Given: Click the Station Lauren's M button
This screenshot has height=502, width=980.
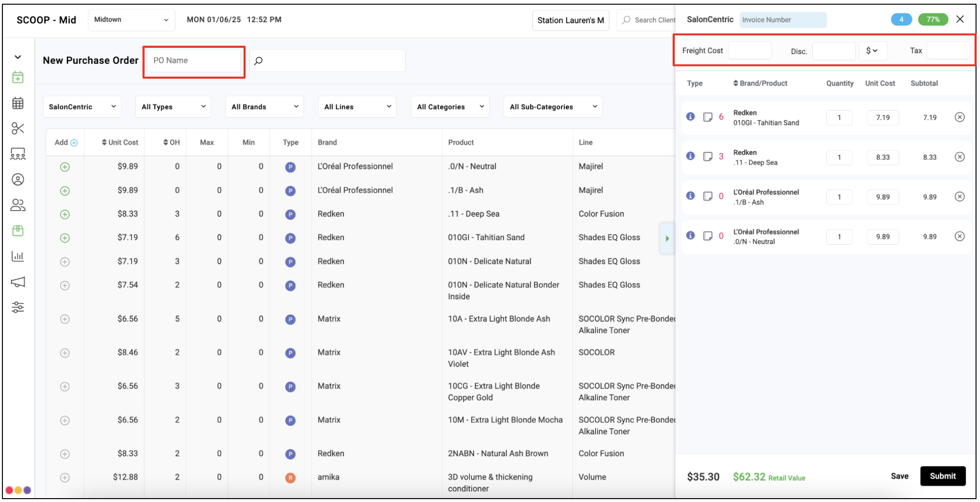Looking at the screenshot, I should 571,20.
